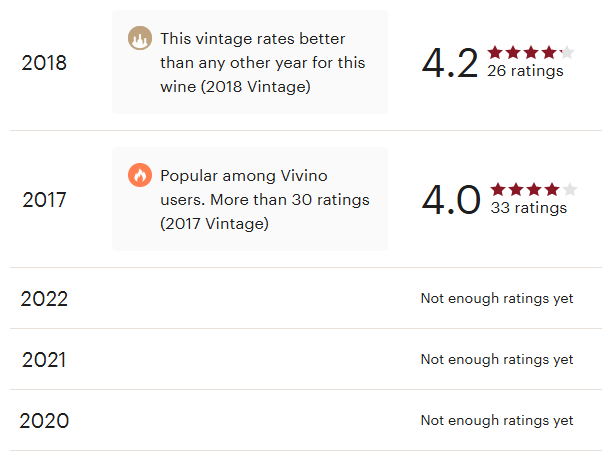Select the 2021 vintage year
Viewport: 602px width, 474px height.
(44, 360)
